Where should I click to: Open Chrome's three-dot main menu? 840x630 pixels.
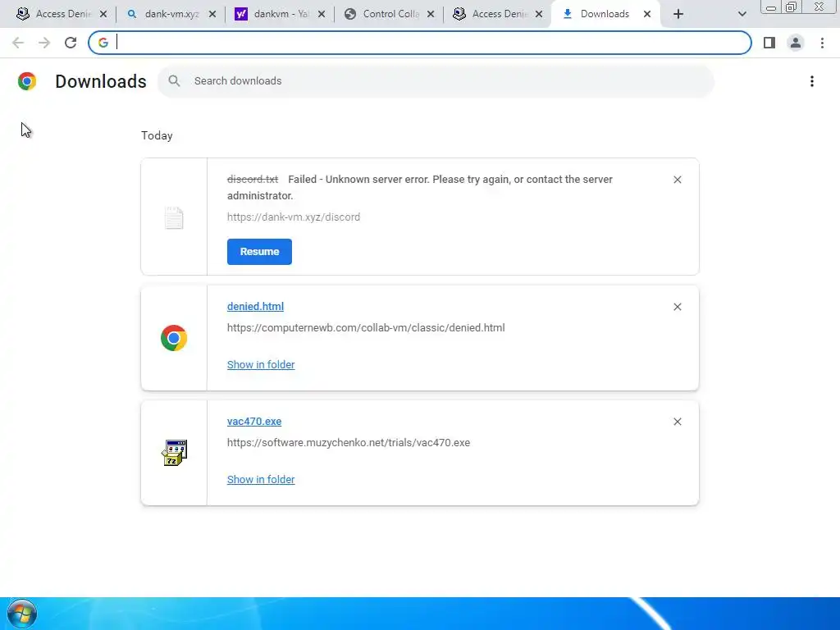[822, 43]
